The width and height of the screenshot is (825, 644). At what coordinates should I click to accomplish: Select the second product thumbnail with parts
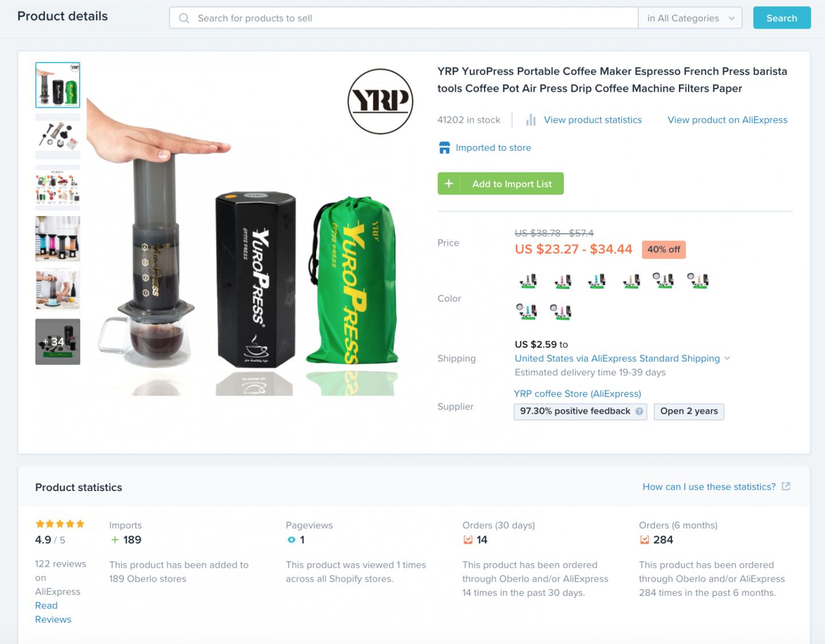58,136
